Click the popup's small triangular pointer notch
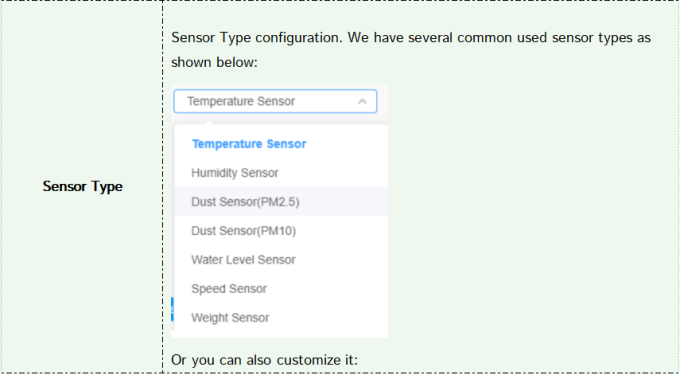The width and height of the screenshot is (680, 375). point(209,123)
